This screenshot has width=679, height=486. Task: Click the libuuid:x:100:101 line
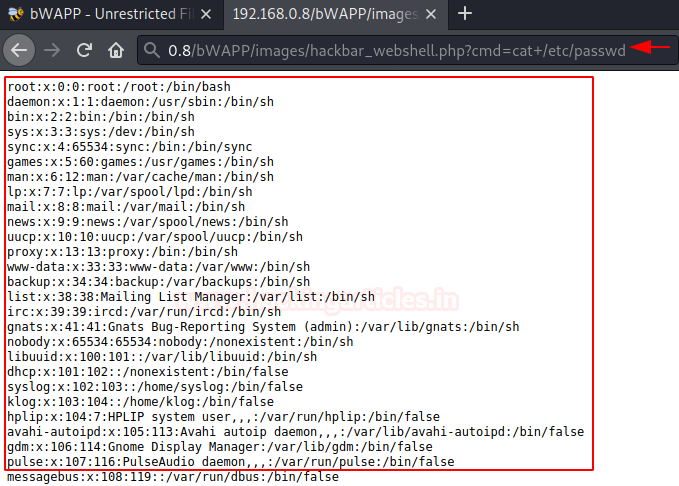(x=162, y=356)
